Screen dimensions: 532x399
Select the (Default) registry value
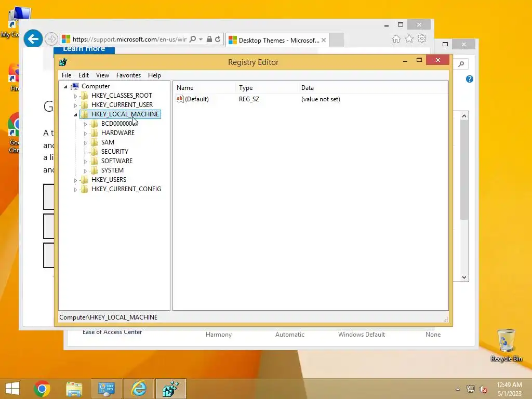click(x=197, y=99)
